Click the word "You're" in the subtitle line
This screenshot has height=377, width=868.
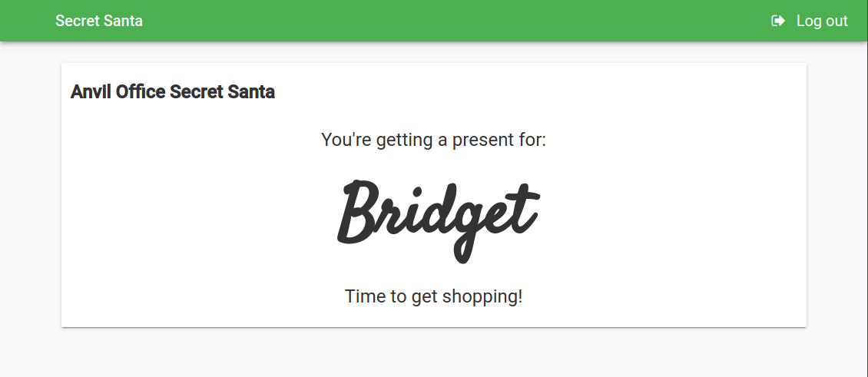point(346,140)
